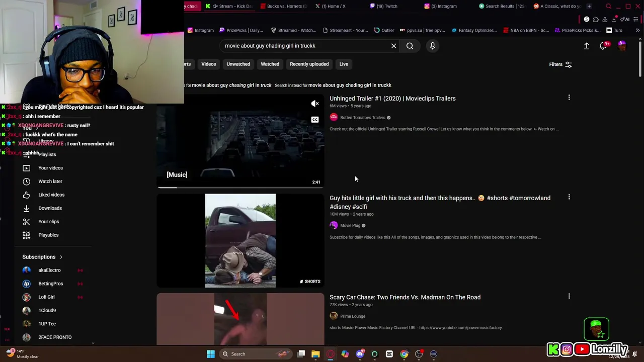The width and height of the screenshot is (644, 362).
Task: Open the YouTube account avatar menu
Action: [622, 46]
